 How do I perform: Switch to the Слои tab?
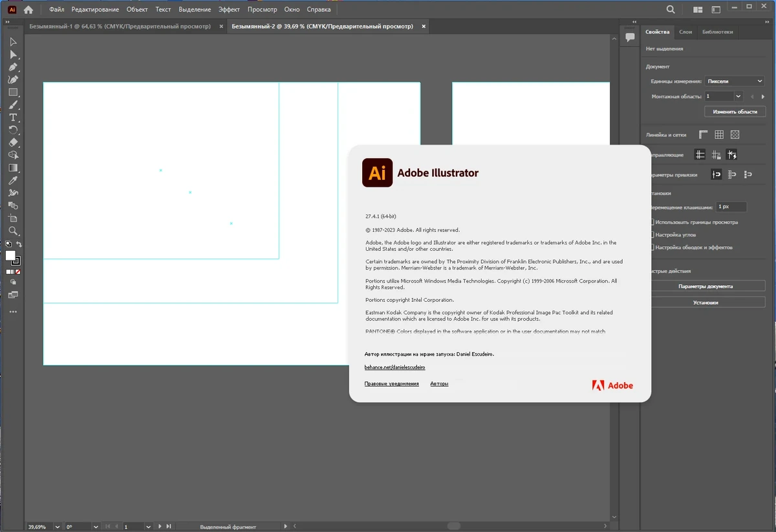point(685,32)
